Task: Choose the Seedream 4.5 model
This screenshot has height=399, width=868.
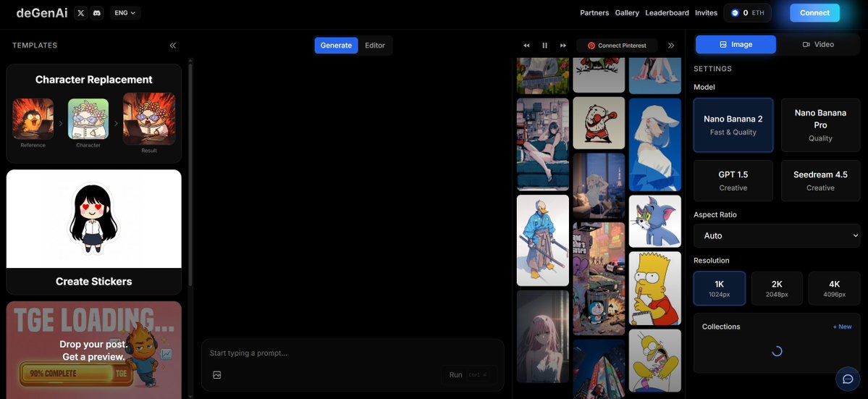Action: pos(819,181)
